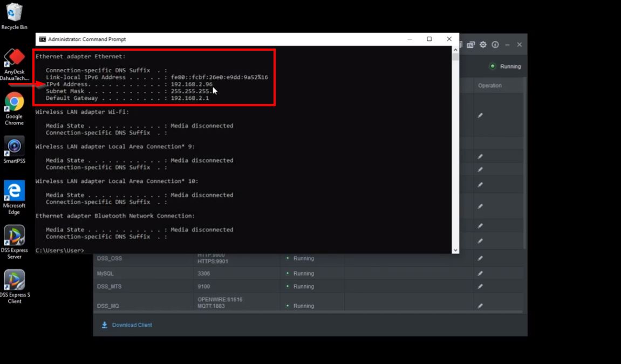
Task: Minimize the Command Prompt window
Action: pos(410,39)
